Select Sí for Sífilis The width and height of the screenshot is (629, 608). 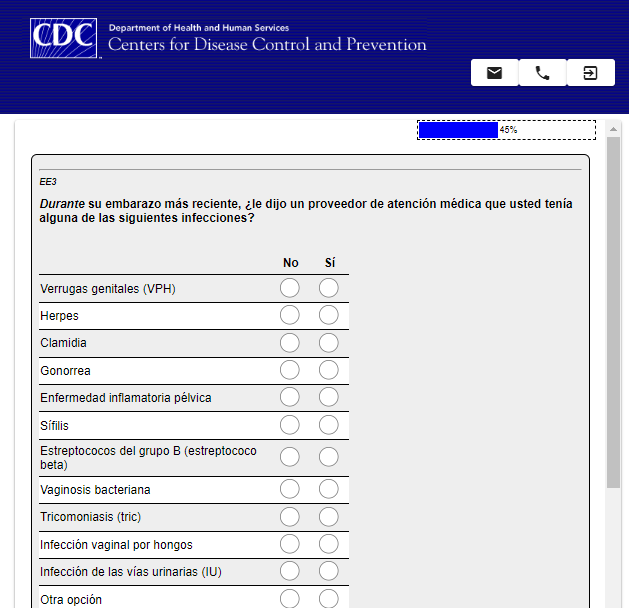(329, 425)
